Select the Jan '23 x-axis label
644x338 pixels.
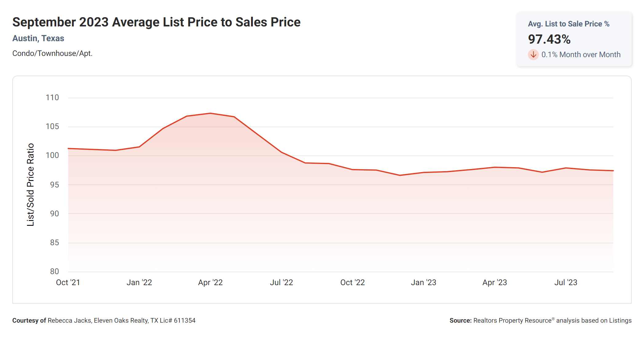pyautogui.click(x=423, y=282)
